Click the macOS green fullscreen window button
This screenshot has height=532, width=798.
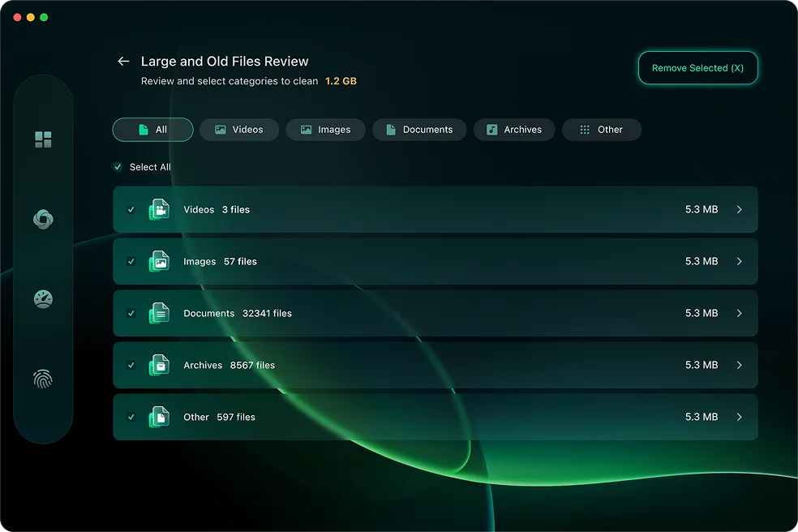pos(44,17)
